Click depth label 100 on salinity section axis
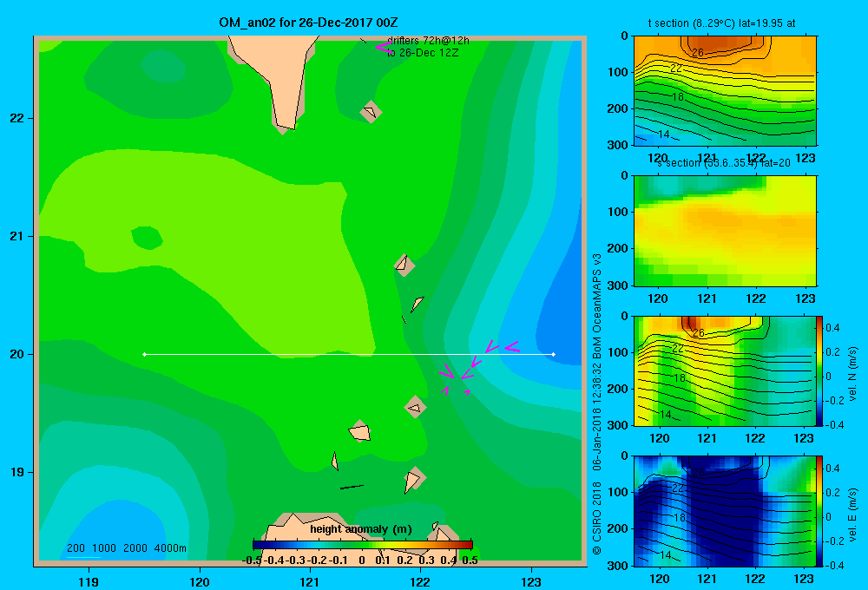Viewport: 868px width, 590px height. click(x=617, y=212)
